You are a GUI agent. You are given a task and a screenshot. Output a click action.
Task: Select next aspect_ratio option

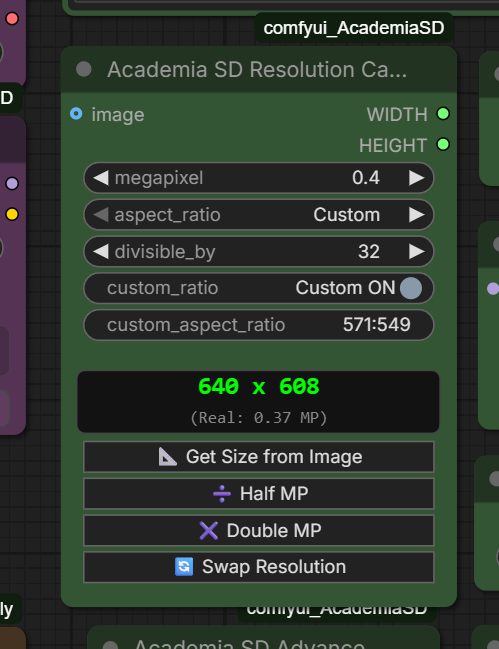tap(417, 215)
